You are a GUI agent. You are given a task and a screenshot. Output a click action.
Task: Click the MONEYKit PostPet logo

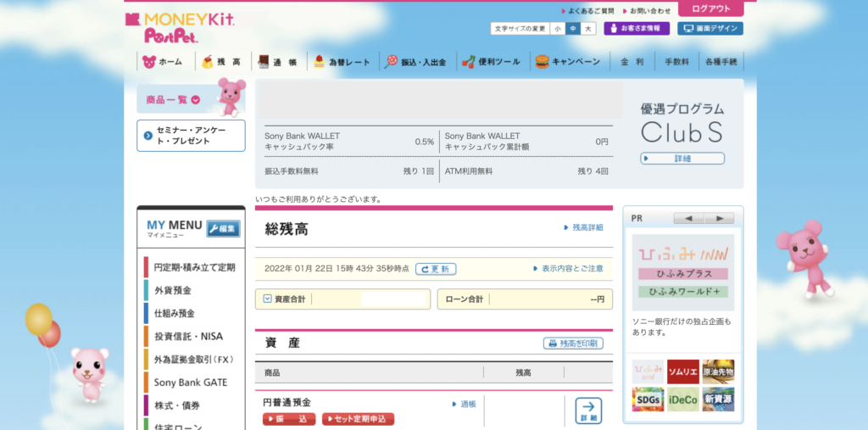coord(180,28)
